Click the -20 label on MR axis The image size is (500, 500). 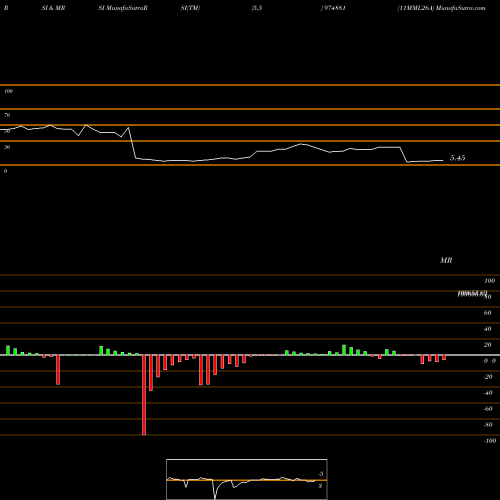coord(488,377)
